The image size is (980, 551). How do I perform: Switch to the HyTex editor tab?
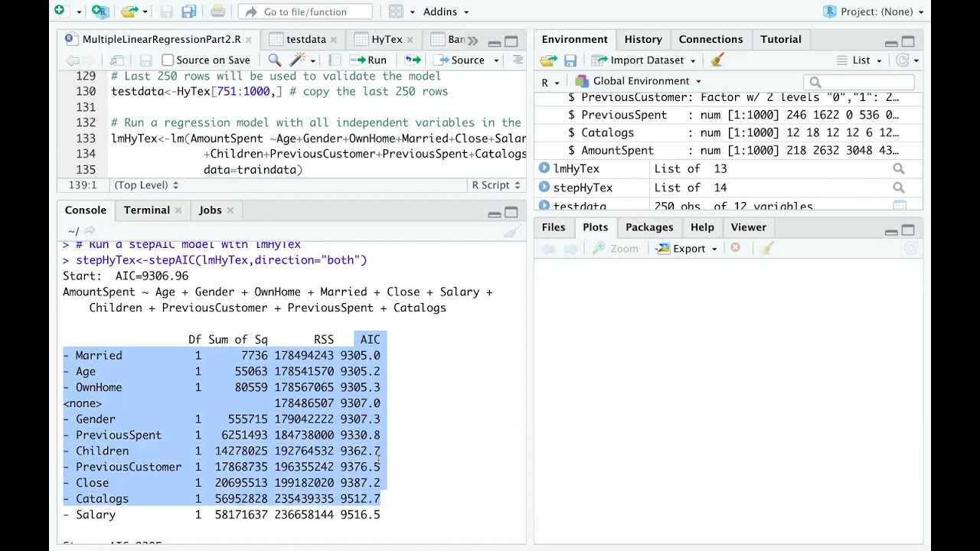pyautogui.click(x=387, y=39)
